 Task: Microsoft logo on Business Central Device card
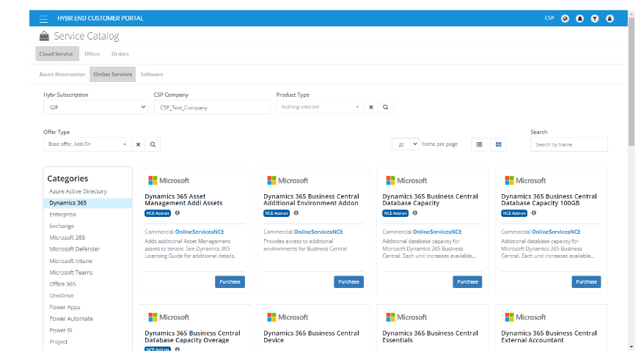coord(288,317)
